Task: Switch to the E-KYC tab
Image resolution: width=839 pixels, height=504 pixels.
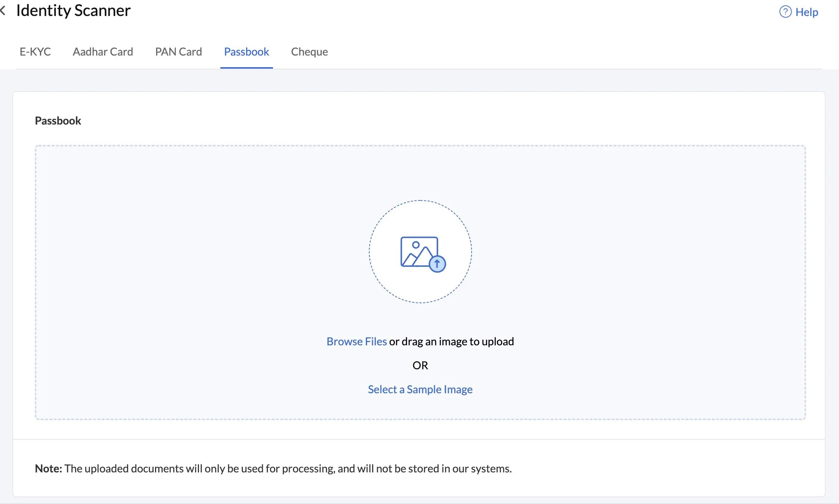Action: tap(35, 52)
